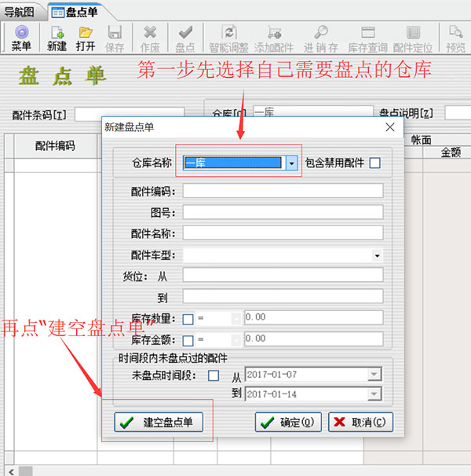Viewport: 471px width, 476px height.
Task: Open the 菜单 menu icon
Action: (x=21, y=32)
